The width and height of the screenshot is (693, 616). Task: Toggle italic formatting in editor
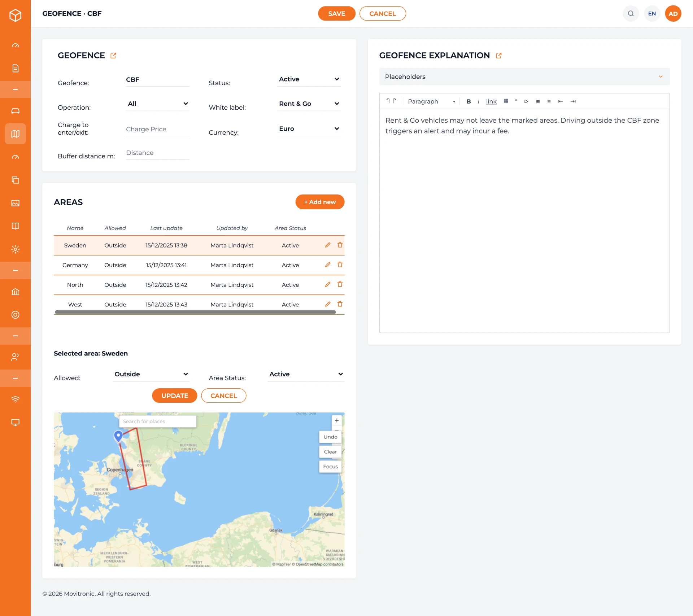pos(479,101)
